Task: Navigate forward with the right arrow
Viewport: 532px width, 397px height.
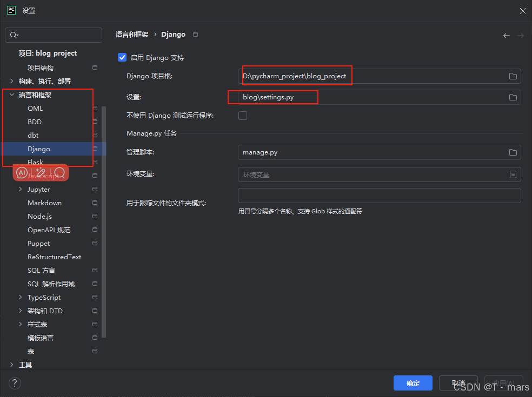Action: (x=521, y=36)
